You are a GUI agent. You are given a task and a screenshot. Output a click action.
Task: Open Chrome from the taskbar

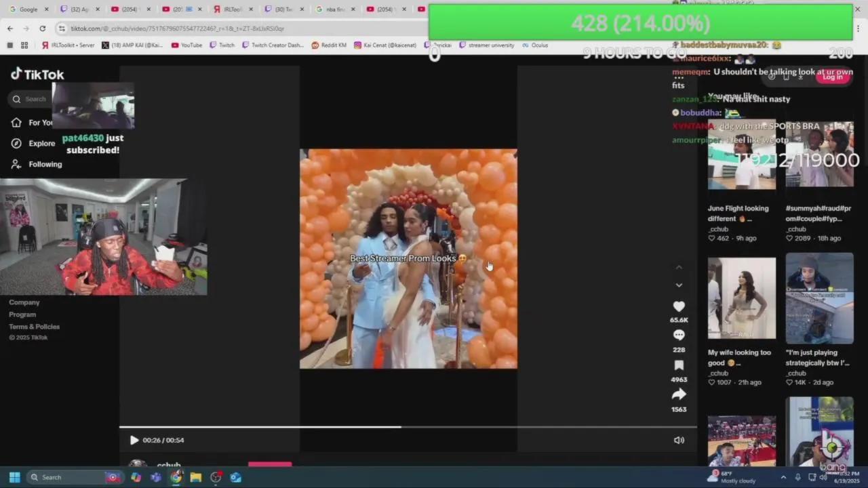[x=176, y=477]
